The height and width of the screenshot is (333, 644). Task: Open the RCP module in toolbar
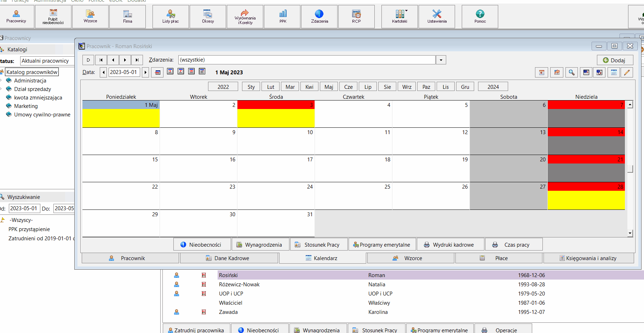point(356,17)
